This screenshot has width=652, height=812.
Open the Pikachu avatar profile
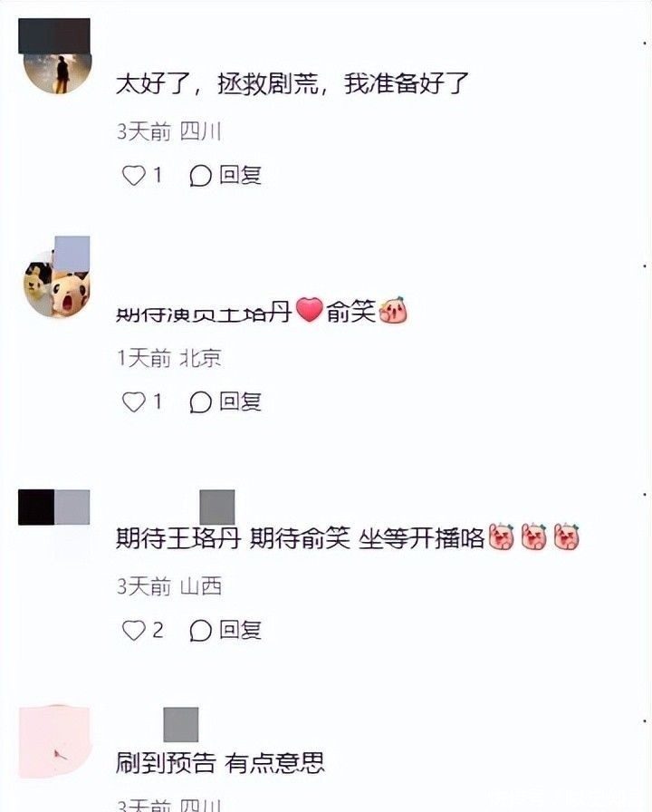[57, 285]
